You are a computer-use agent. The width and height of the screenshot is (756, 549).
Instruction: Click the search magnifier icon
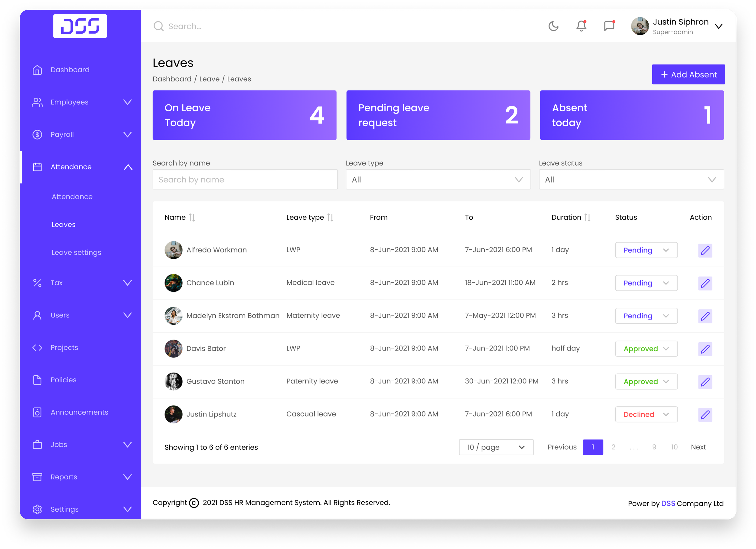click(158, 26)
